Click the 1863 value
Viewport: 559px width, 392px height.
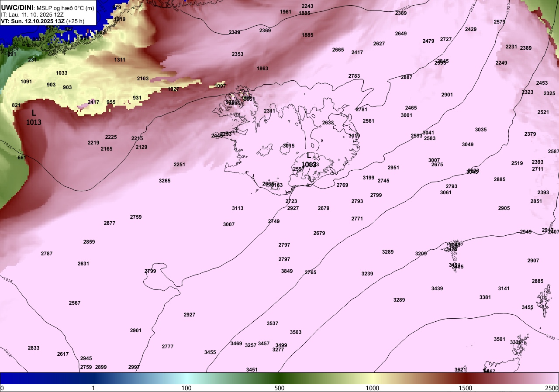pyautogui.click(x=262, y=69)
